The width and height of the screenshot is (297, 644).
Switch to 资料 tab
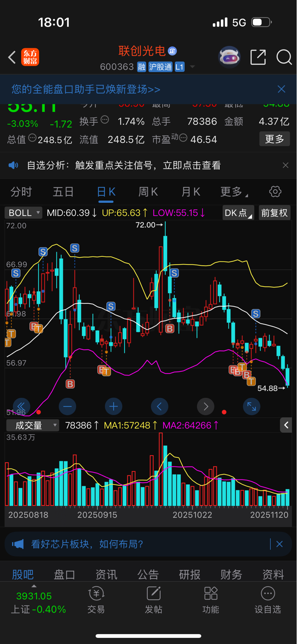tap(273, 574)
